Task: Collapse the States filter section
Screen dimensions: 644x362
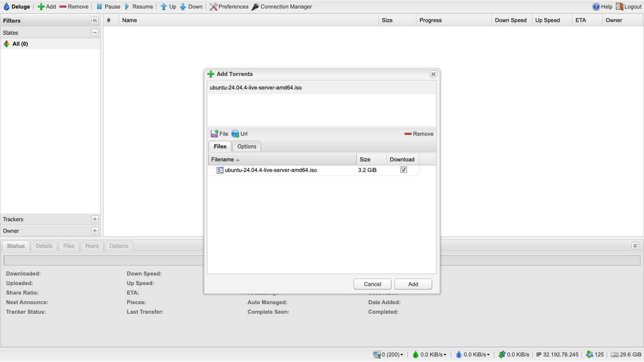Action: click(95, 33)
